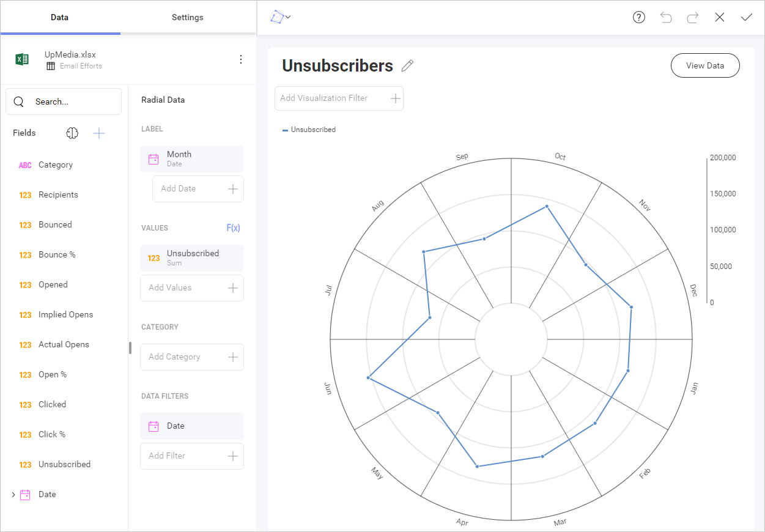The image size is (765, 532).
Task: Open the F(x) values function editor
Action: click(234, 227)
